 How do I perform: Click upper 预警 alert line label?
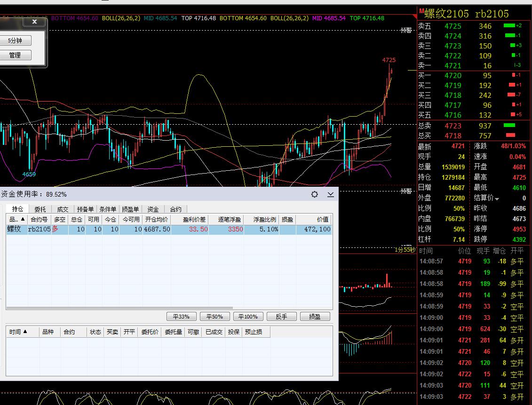point(406,30)
